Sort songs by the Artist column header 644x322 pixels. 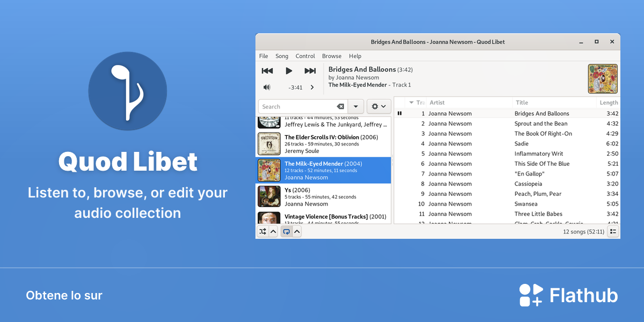pos(470,103)
